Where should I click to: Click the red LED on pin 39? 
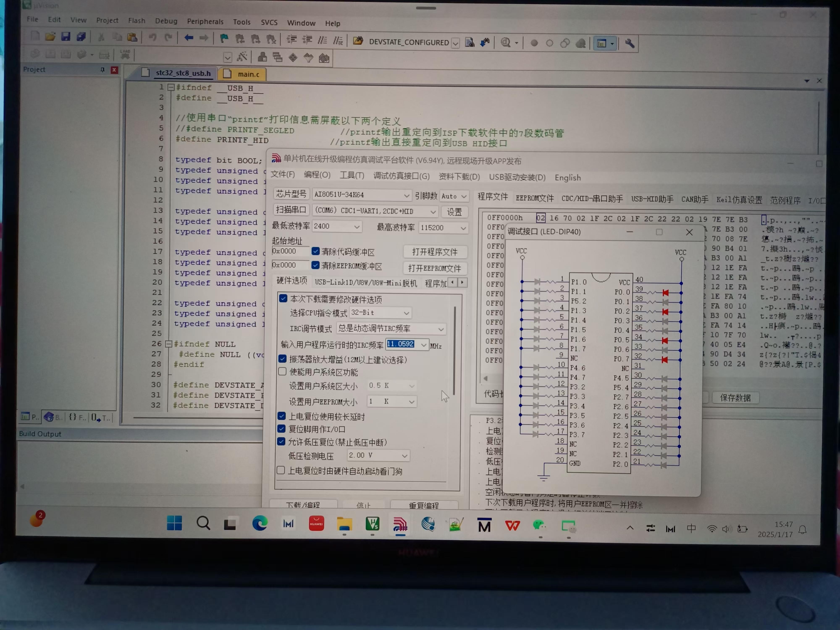(x=665, y=293)
